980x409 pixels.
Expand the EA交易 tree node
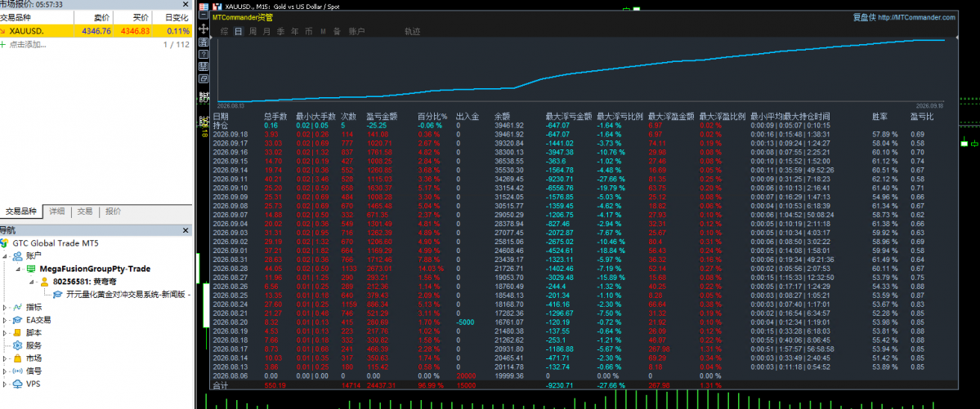click(6, 320)
